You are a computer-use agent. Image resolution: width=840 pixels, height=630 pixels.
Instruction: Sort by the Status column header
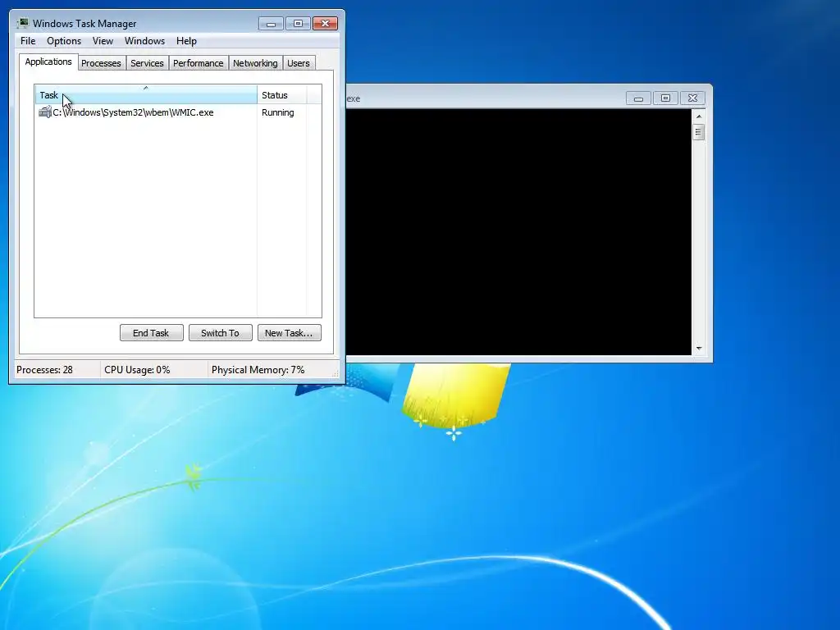(x=282, y=95)
